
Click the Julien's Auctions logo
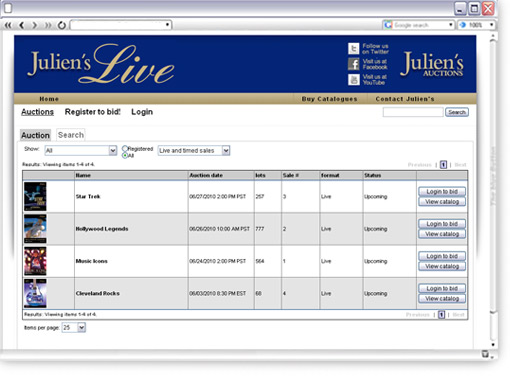point(432,64)
